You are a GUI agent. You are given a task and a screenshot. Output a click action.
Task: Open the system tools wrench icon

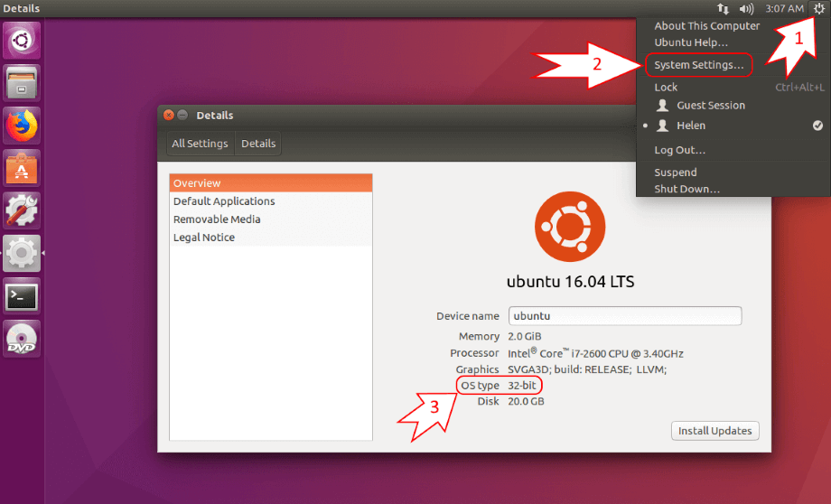(21, 210)
